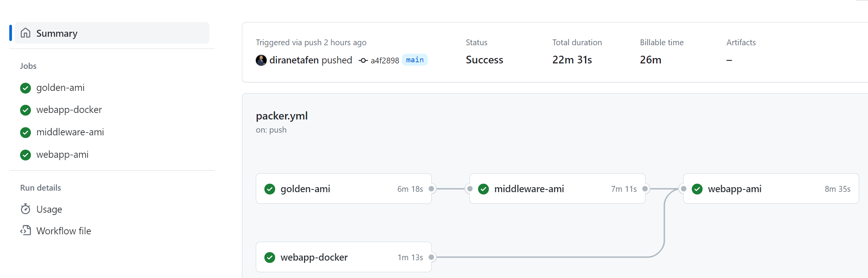The image size is (868, 278).
Task: Click green check on webapp-docker graph node
Action: (x=270, y=257)
